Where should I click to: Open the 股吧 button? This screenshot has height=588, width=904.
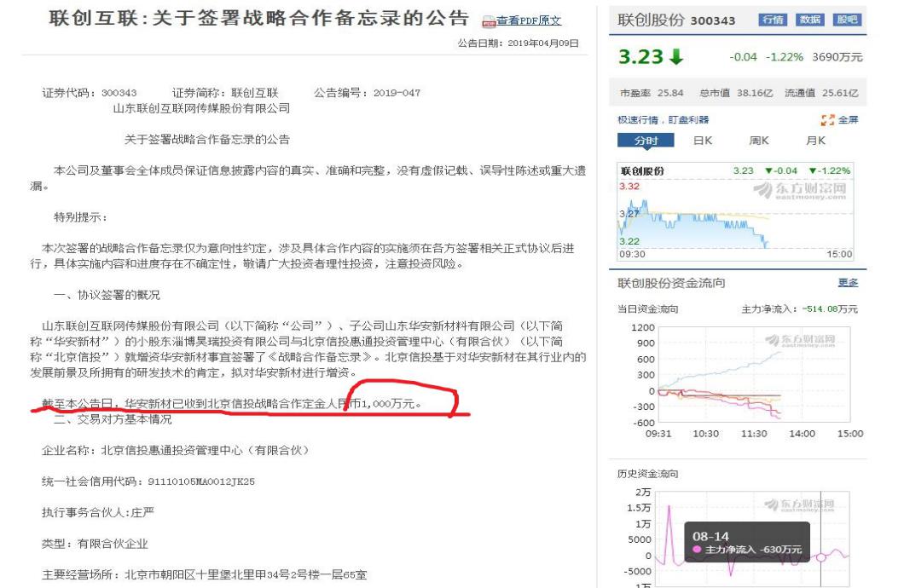pos(847,20)
